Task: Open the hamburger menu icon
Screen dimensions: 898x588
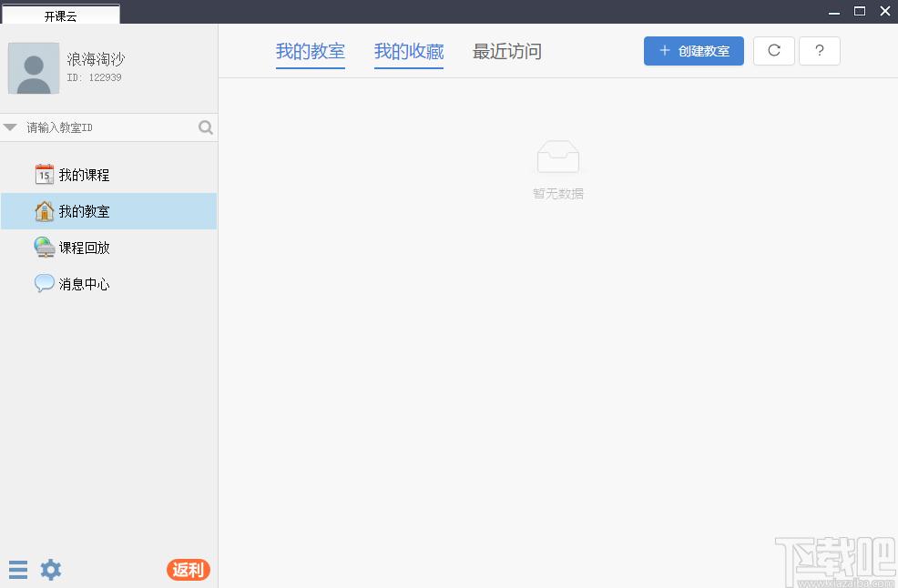Action: [x=18, y=570]
